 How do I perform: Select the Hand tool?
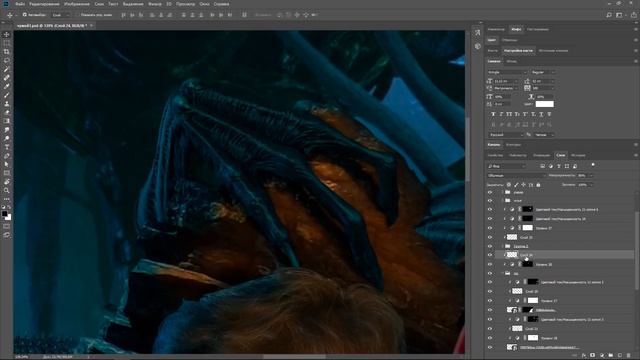tap(7, 182)
